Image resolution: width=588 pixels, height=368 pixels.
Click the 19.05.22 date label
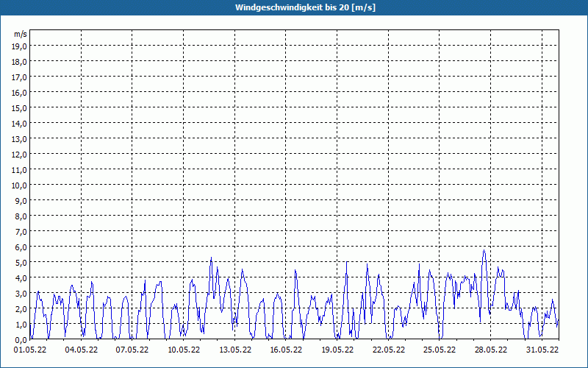[x=337, y=350]
